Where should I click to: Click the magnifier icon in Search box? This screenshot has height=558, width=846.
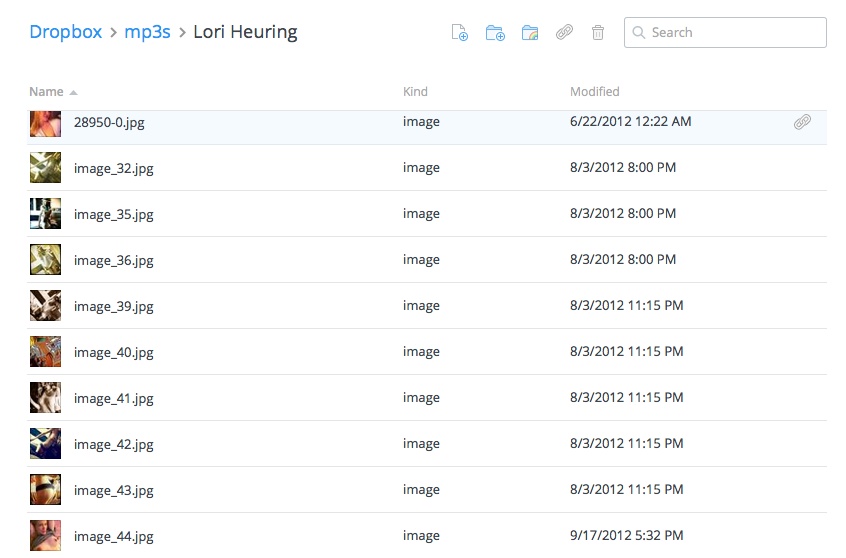[x=639, y=33]
